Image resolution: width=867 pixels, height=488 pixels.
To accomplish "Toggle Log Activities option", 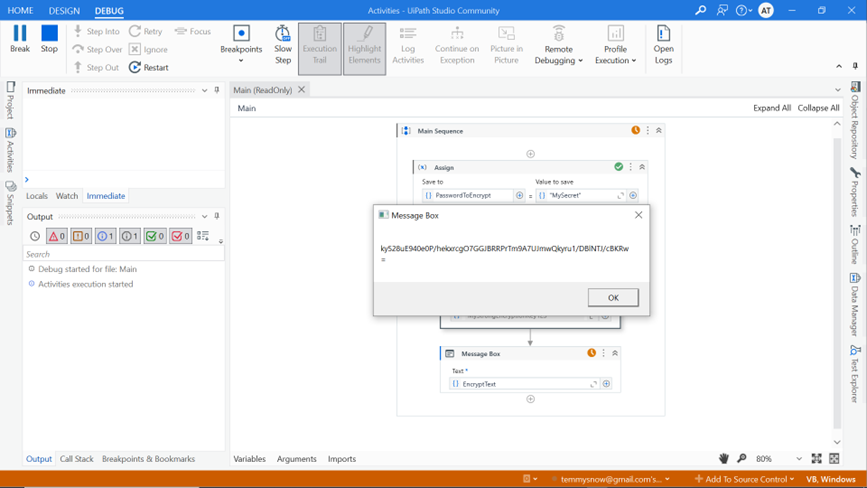I will pos(408,45).
